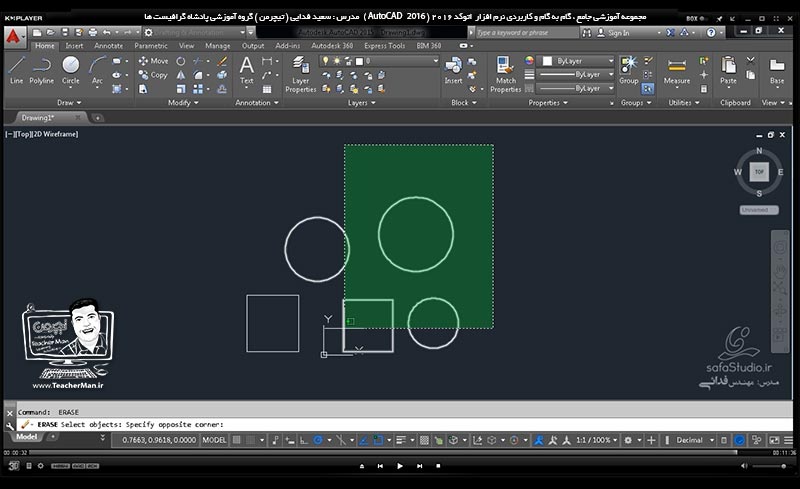Skip to next track in KMPlayer
This screenshot has width=800, height=489.
[419, 466]
